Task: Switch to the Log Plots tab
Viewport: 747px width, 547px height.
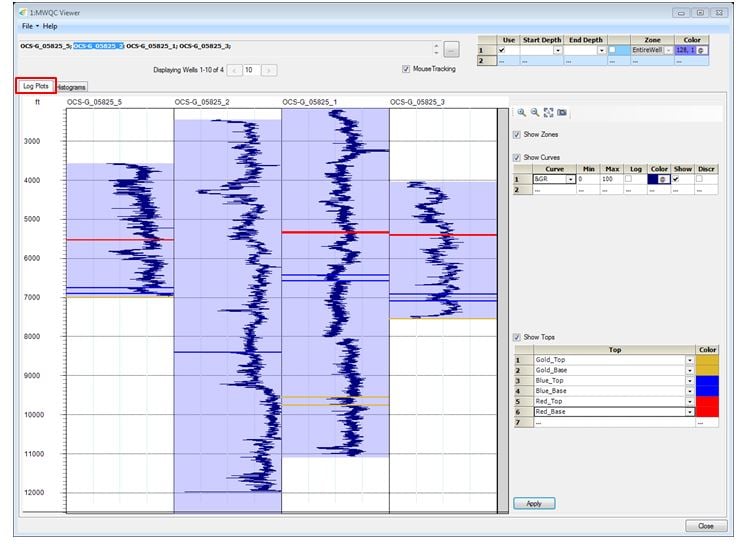Action: coord(36,86)
